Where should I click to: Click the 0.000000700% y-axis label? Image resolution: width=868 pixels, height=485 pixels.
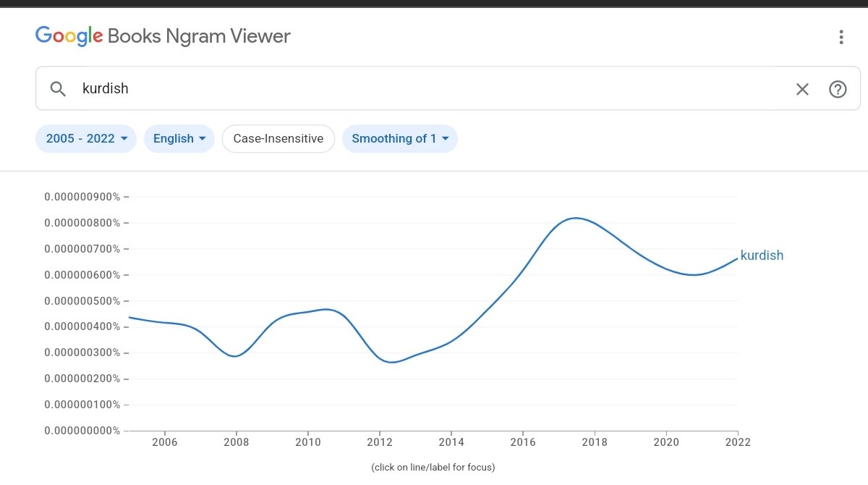coord(82,249)
